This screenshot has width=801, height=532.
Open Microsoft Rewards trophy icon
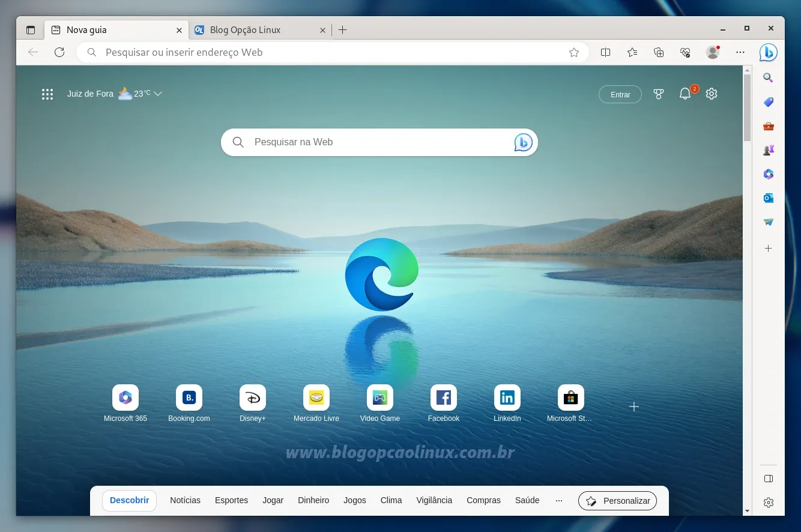(659, 94)
